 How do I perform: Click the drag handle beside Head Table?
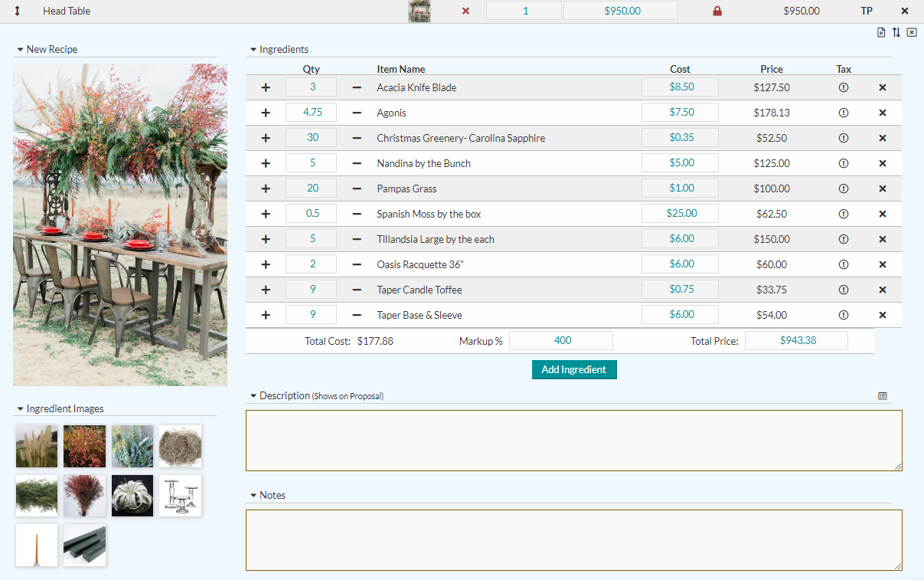pos(18,11)
